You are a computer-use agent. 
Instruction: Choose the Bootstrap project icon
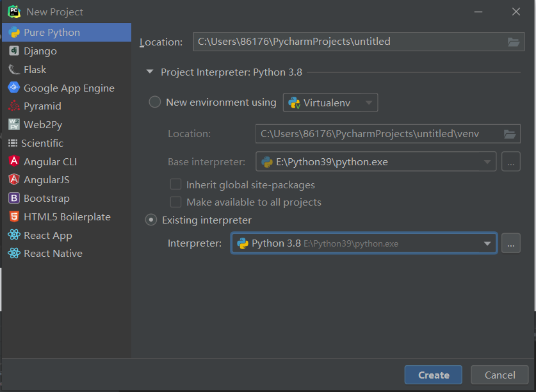[x=13, y=199]
